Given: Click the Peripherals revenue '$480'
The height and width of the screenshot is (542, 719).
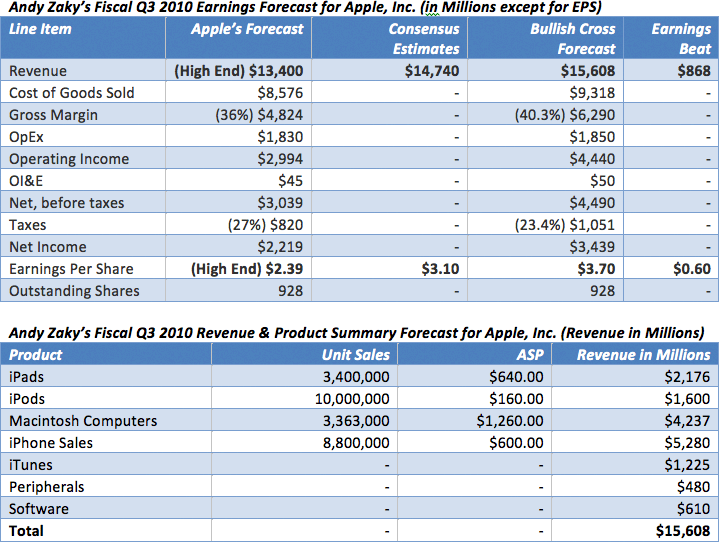Looking at the screenshot, I should point(694,487).
